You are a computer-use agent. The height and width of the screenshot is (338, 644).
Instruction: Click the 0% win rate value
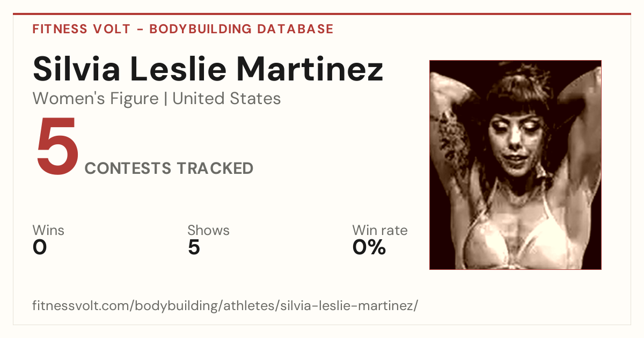[x=369, y=247]
